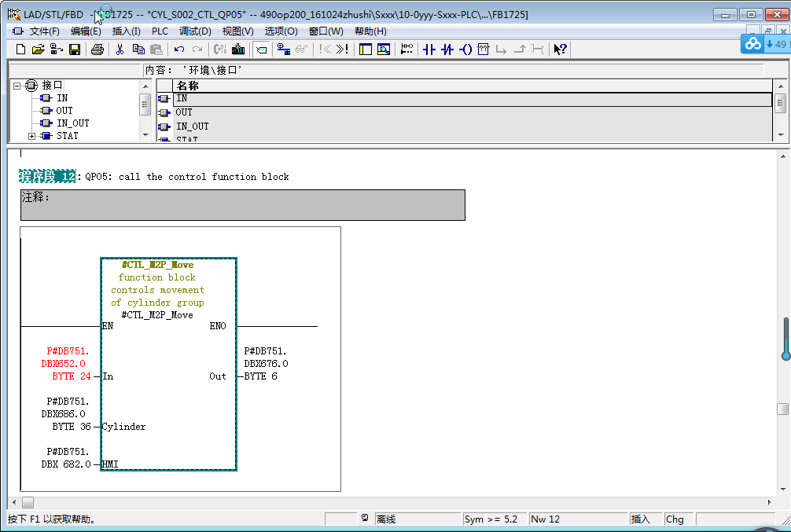Select the OUT row in name table

point(184,112)
